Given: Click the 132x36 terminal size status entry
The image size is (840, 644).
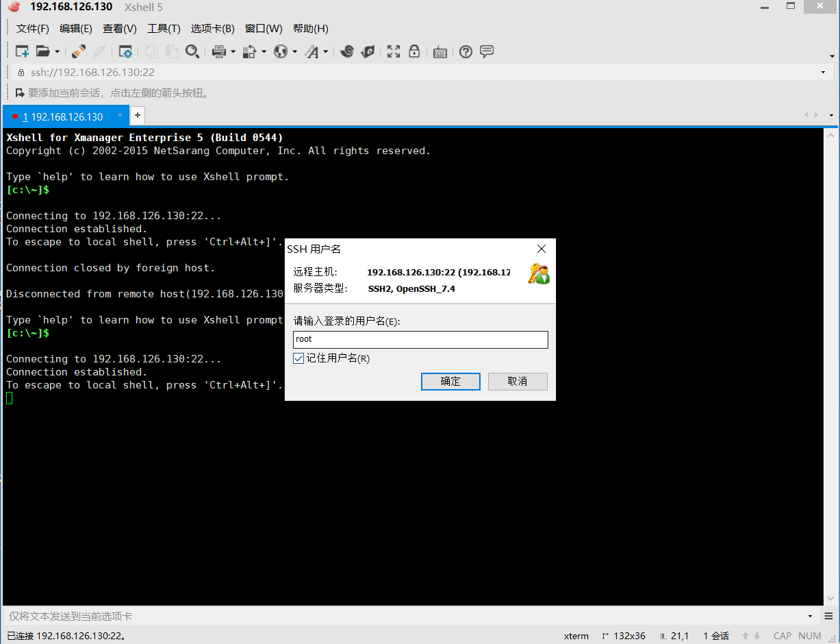Looking at the screenshot, I should point(624,636).
